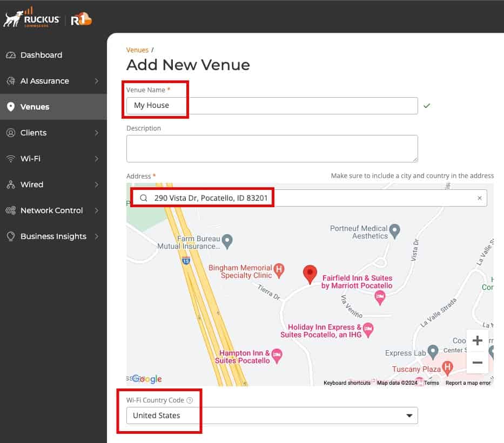The image size is (504, 443).
Task: Open Business Insights menu item
Action: (x=53, y=236)
